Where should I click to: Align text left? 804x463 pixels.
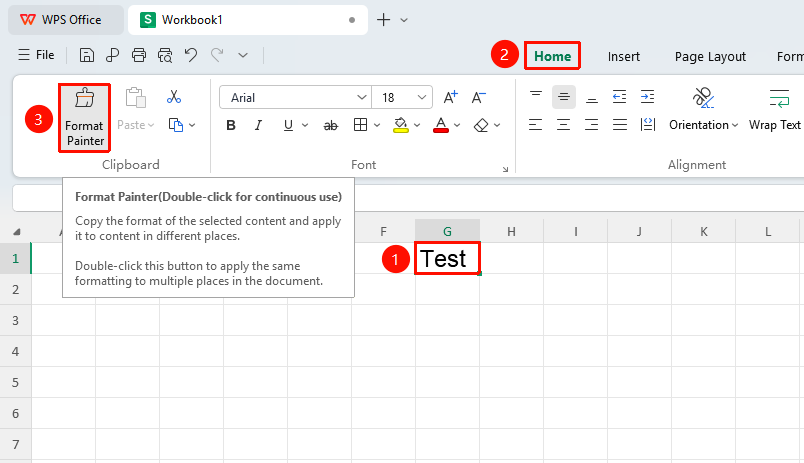click(x=536, y=125)
